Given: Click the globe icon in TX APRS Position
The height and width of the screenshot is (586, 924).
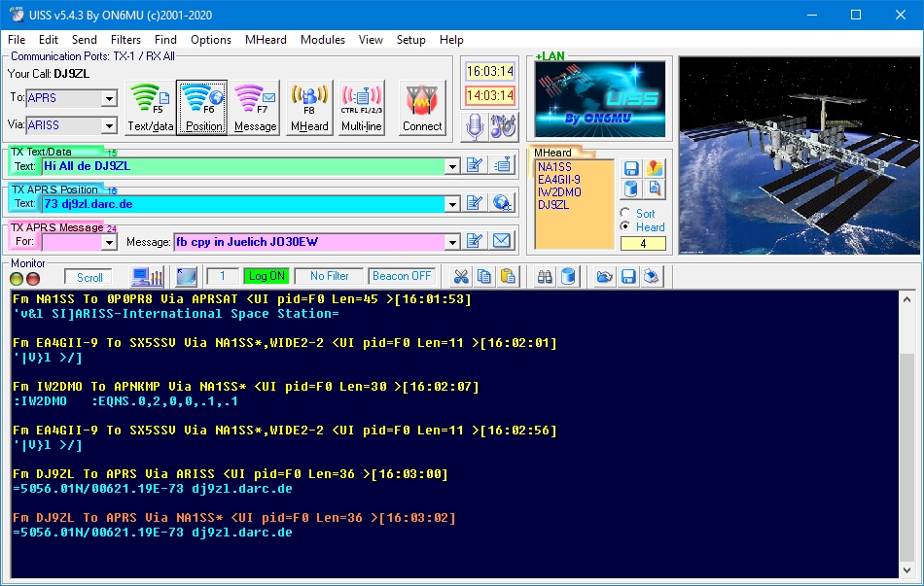Looking at the screenshot, I should [x=503, y=203].
